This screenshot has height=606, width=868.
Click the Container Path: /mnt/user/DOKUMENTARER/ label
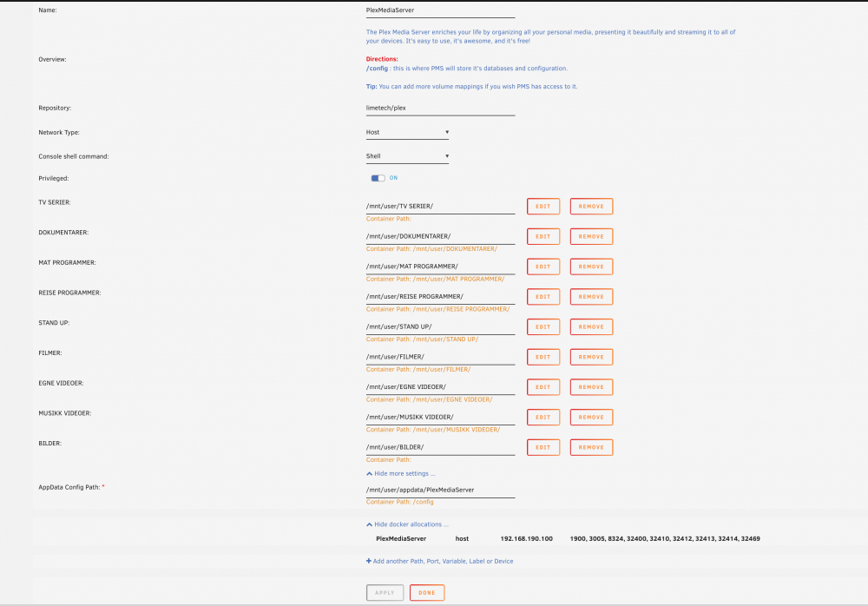click(x=431, y=249)
